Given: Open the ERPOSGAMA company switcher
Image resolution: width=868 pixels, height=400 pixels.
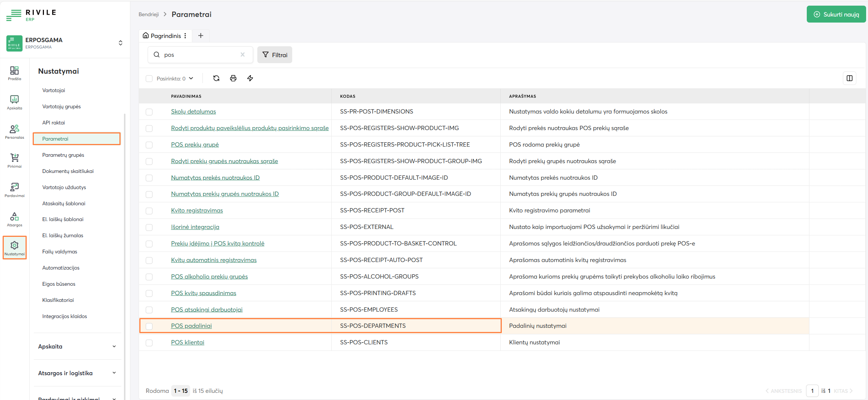Looking at the screenshot, I should point(120,43).
